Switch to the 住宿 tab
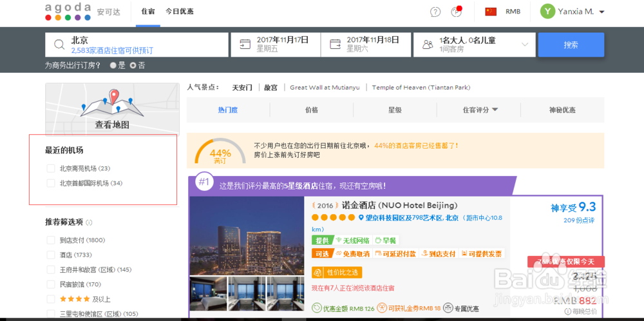 (148, 12)
